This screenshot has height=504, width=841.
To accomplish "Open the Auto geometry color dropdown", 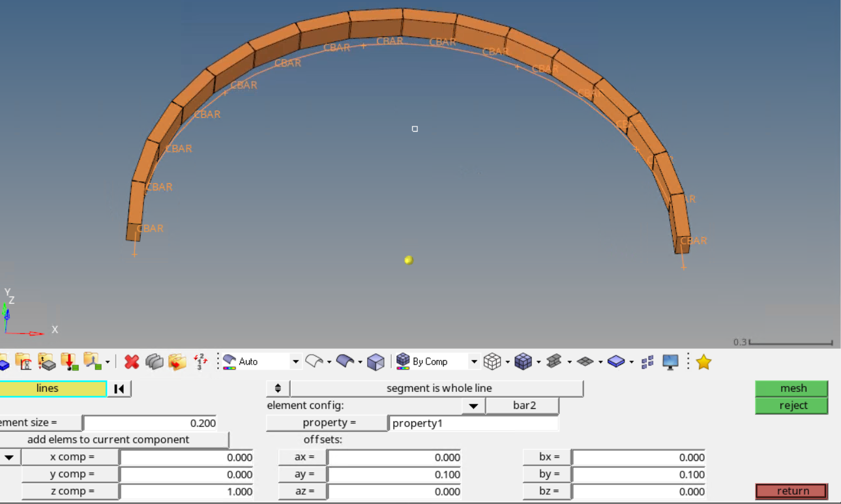I will 295,361.
